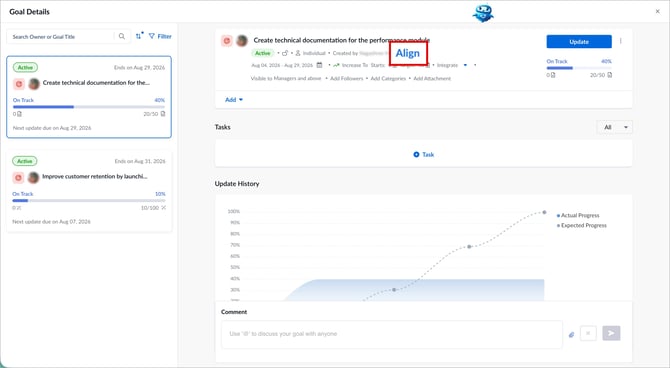Click the lock icon next to Active badge
The height and width of the screenshot is (368, 670).
pos(285,53)
